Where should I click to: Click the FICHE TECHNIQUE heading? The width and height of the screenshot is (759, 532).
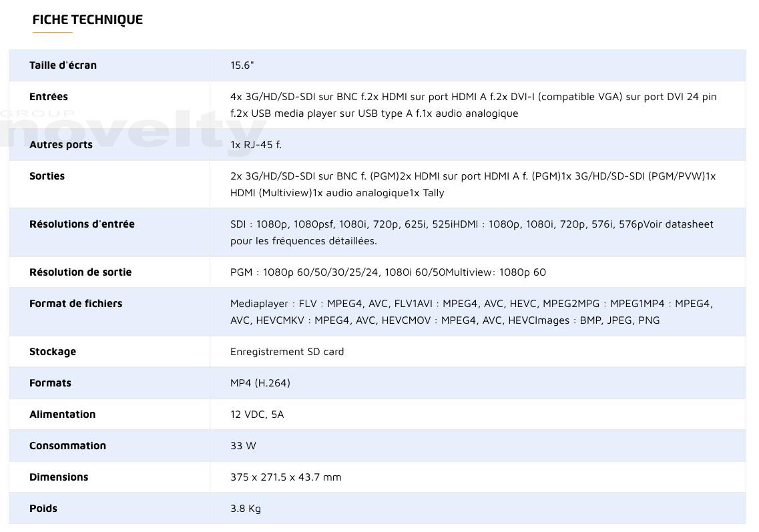click(x=87, y=19)
